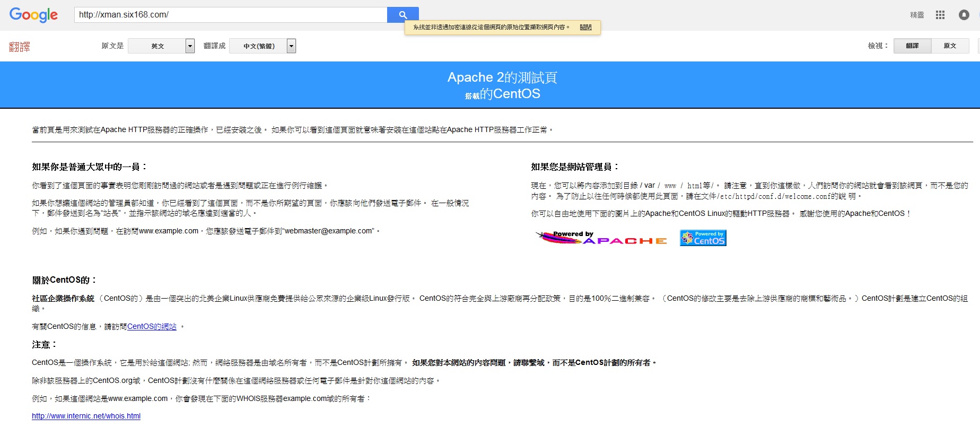Click the 翻譯 Translate title link
Viewport: 980px width, 436px height.
[20, 47]
